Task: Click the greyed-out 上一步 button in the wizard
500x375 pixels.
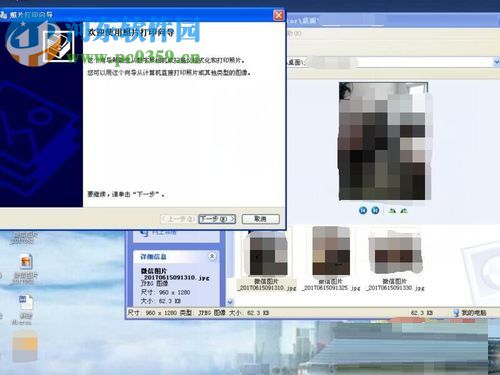Action: (x=178, y=219)
